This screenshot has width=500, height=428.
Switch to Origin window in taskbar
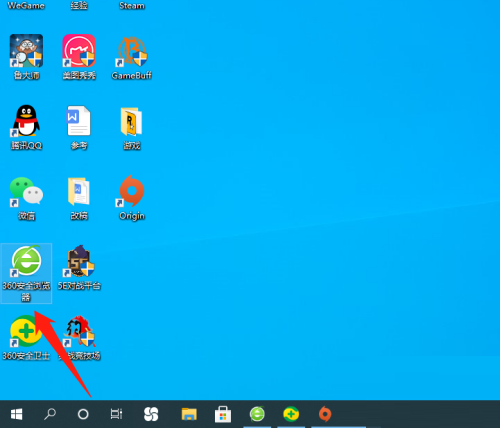(325, 414)
